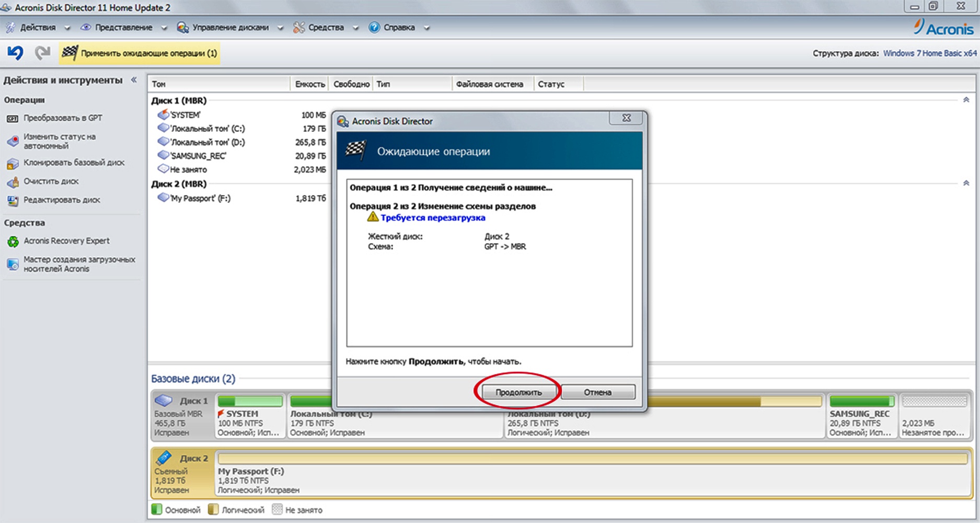Click the 'Не занято' row text
This screenshot has width=980, height=523.
point(188,169)
